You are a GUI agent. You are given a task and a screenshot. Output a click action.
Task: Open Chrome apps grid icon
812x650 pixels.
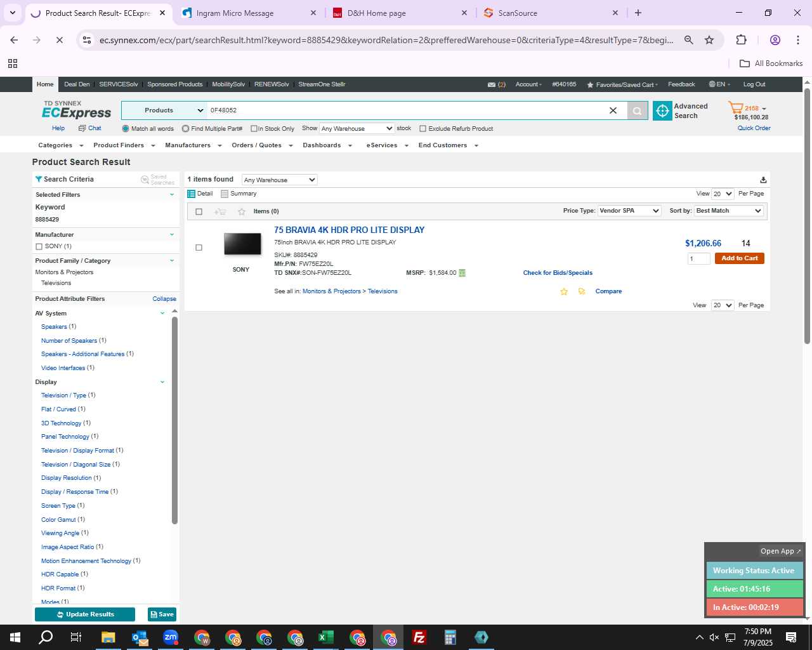point(13,63)
